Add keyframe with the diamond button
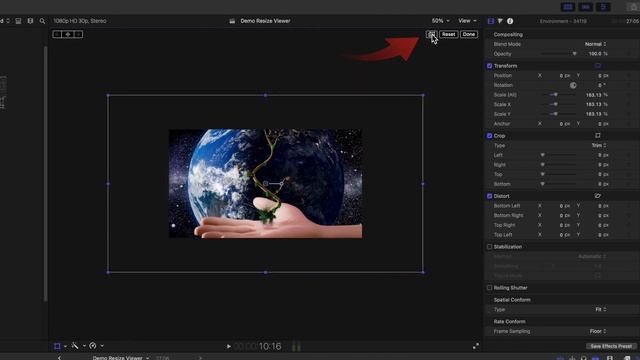Screen dimensions: 640x360 click(68, 34)
